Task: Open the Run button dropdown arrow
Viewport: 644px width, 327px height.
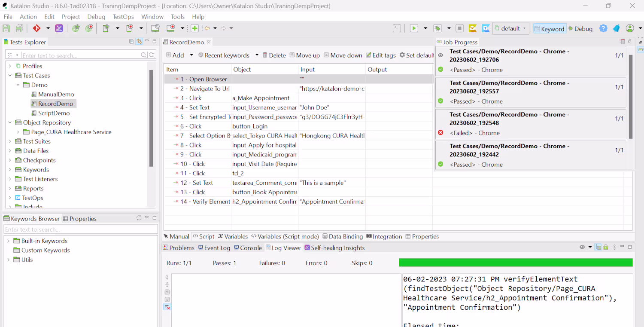Action: point(425,28)
